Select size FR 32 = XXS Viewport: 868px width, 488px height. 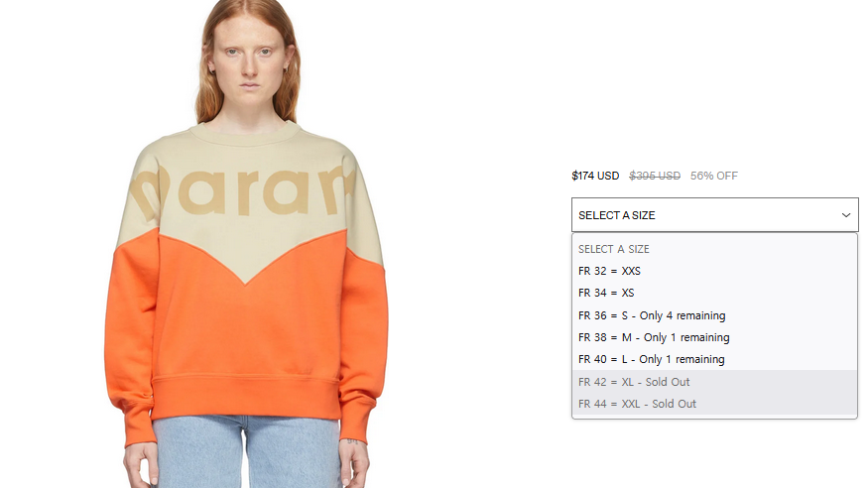pyautogui.click(x=714, y=271)
